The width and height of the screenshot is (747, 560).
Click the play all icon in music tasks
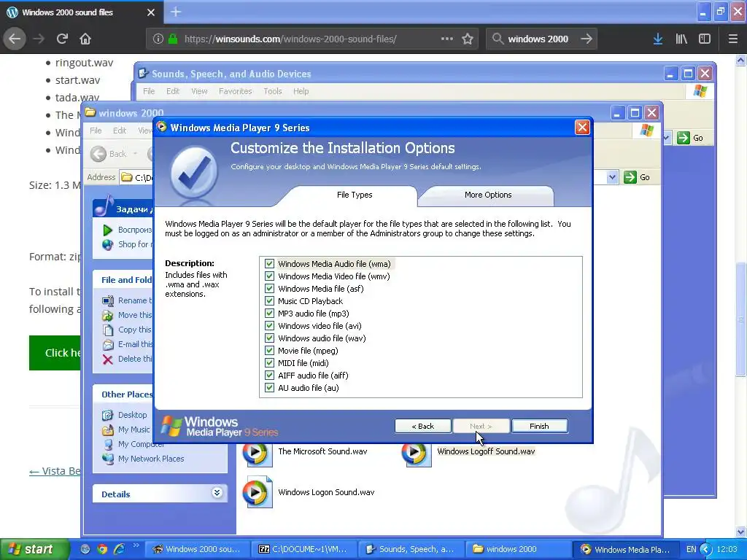[108, 230]
